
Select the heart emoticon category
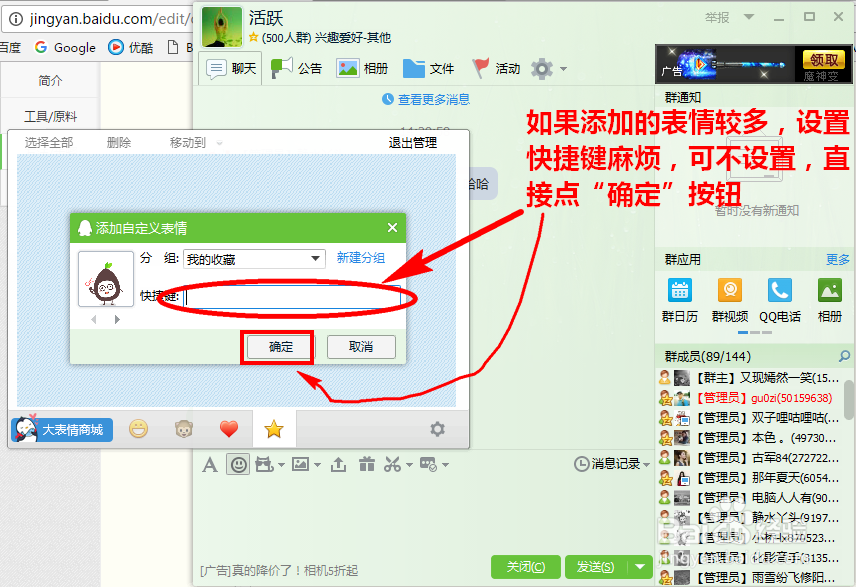tap(229, 428)
